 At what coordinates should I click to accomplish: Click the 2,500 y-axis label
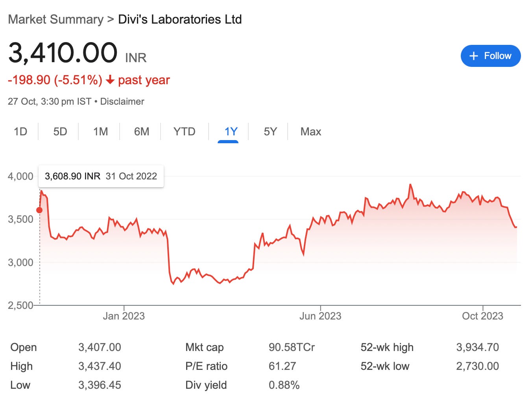tap(20, 305)
